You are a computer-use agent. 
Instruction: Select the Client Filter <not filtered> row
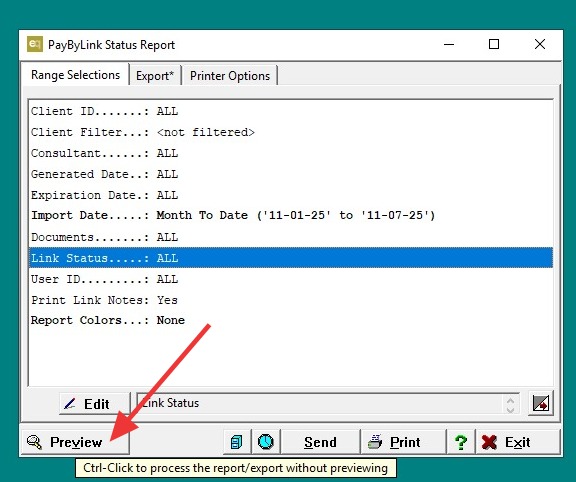[x=291, y=132]
